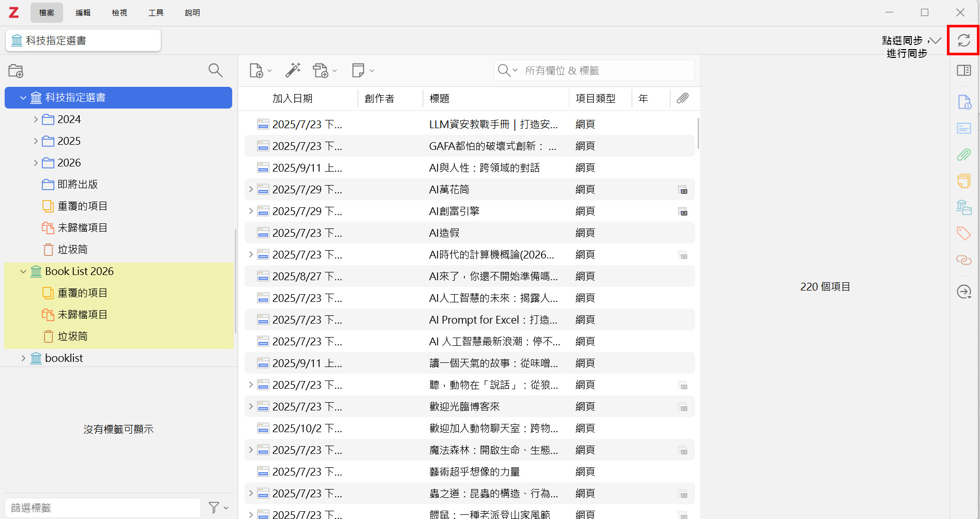Image resolution: width=980 pixels, height=519 pixels.
Task: Click the sync with zotero.org icon
Action: 963,40
